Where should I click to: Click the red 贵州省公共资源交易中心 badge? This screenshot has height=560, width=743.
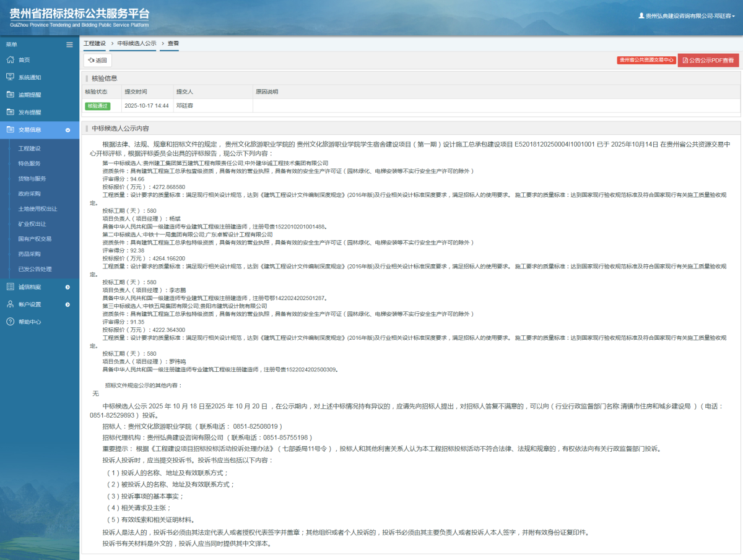click(x=646, y=60)
